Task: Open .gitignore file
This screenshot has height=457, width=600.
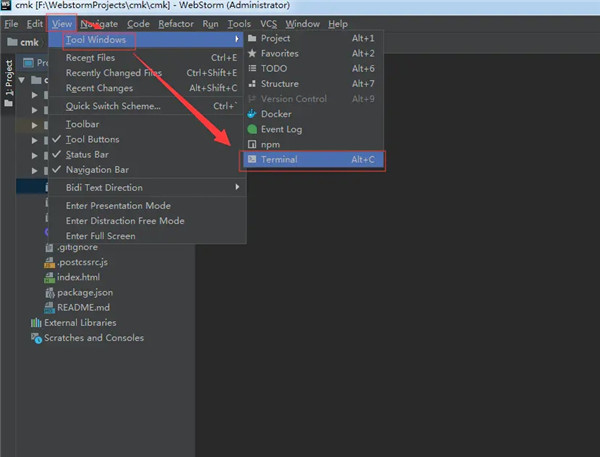Action: coord(77,247)
